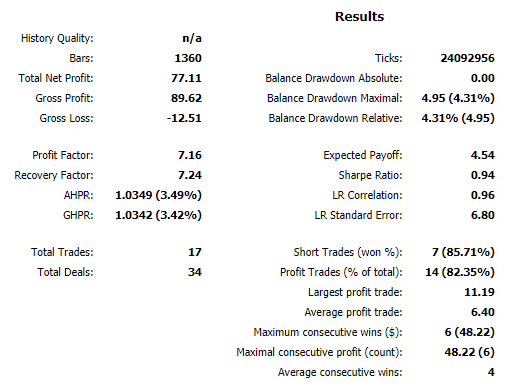505x390 pixels.
Task: Select the Profit Factor value 7.16
Action: pyautogui.click(x=190, y=155)
